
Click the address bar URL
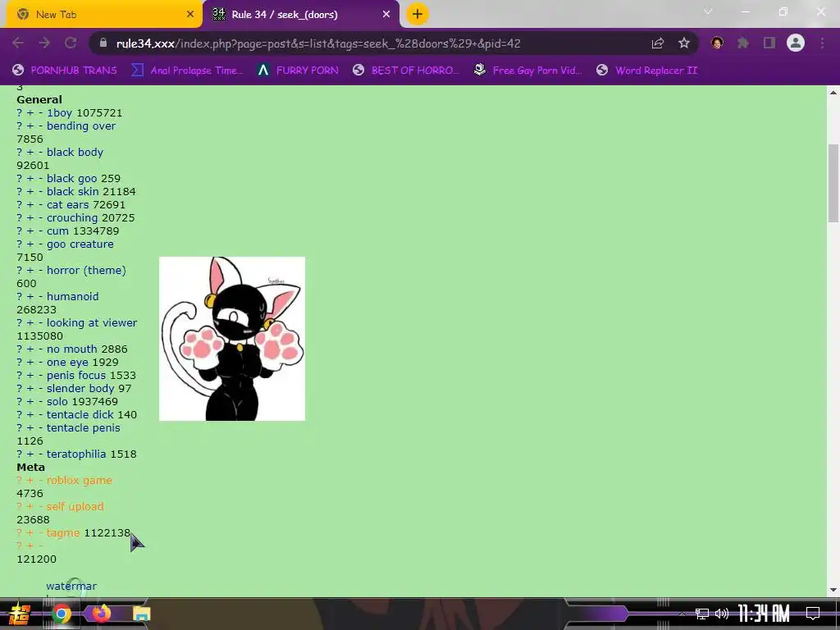318,43
